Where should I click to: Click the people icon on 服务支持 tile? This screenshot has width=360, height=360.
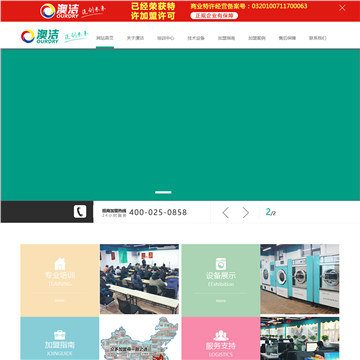pyautogui.click(x=221, y=335)
